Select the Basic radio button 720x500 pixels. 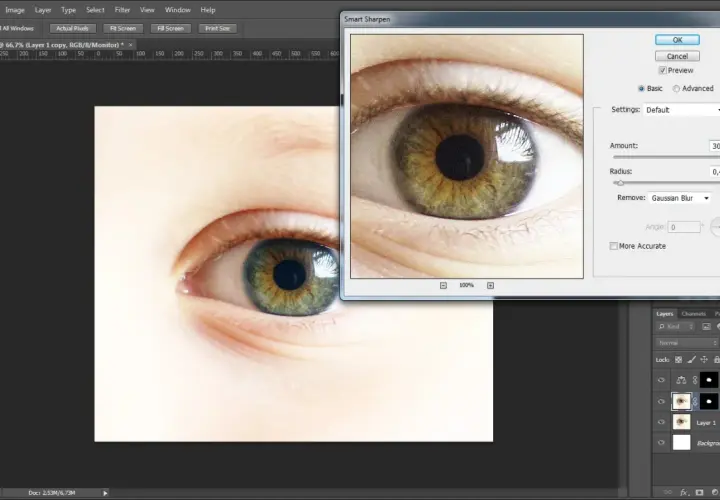click(641, 89)
